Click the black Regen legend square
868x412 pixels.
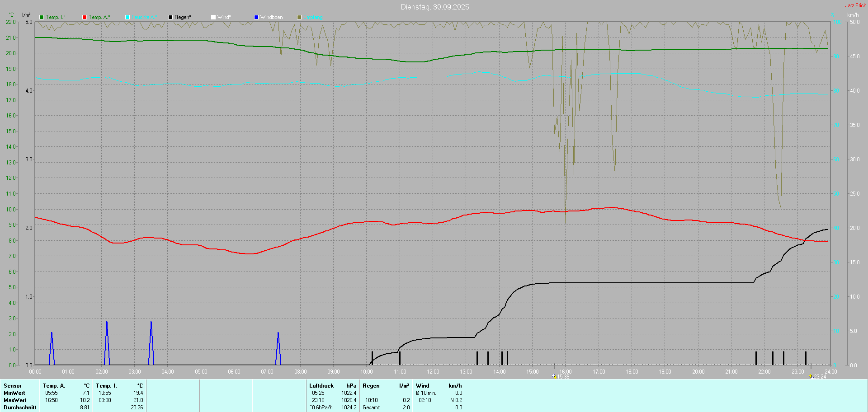pos(170,17)
